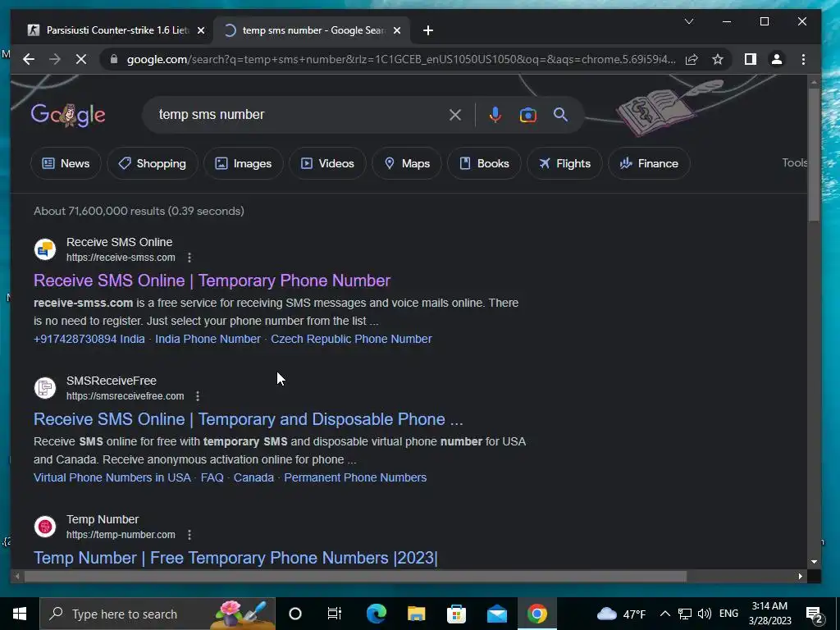This screenshot has width=840, height=630.
Task: Share this page via share icon
Action: pos(692,59)
